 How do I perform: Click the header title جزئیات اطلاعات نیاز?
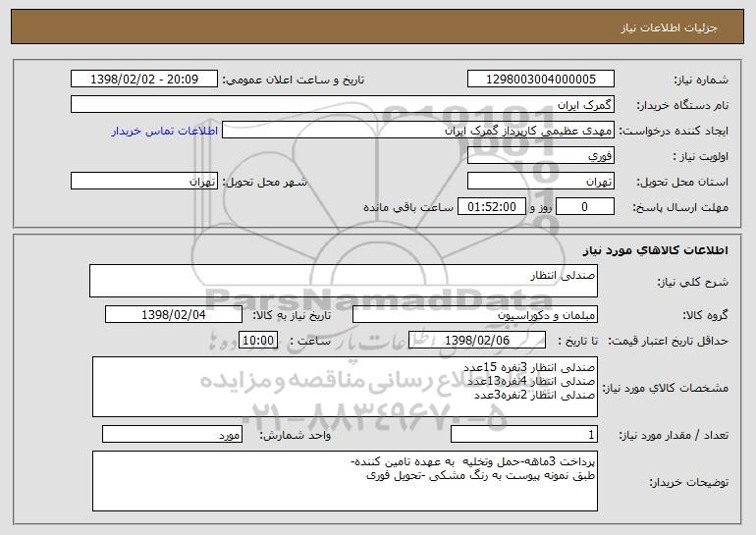(669, 27)
